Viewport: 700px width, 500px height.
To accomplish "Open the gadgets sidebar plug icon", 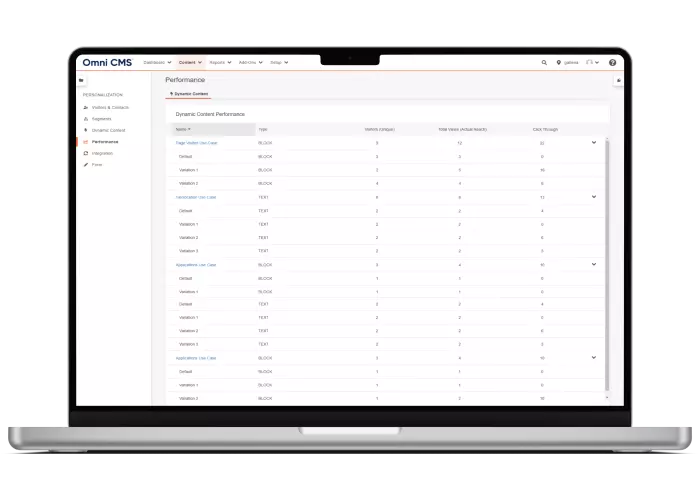I will coord(619,80).
